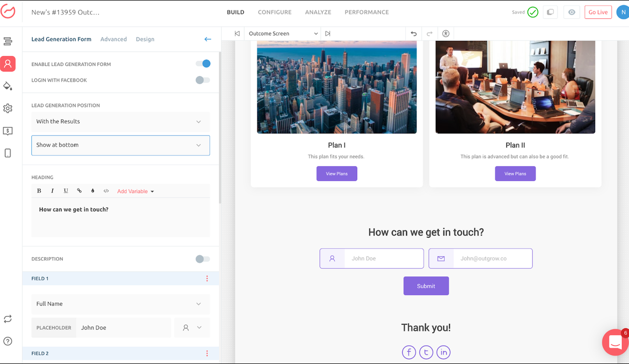Open the Add Variable dropdown
Screen dimensions: 629x364
135,191
